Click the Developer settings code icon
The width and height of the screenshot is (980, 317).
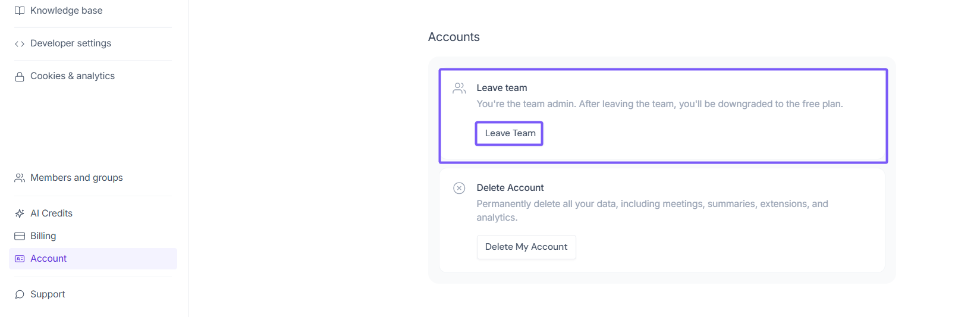coord(20,44)
